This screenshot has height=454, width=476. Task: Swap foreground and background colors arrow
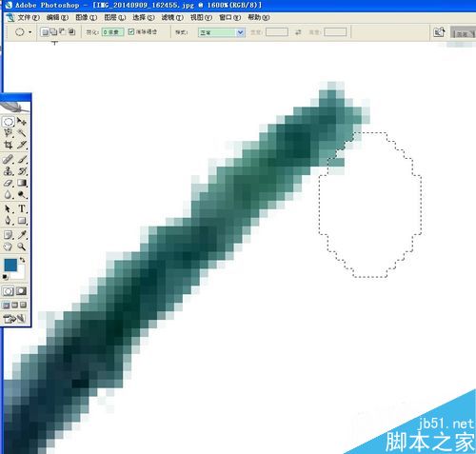coord(22,260)
